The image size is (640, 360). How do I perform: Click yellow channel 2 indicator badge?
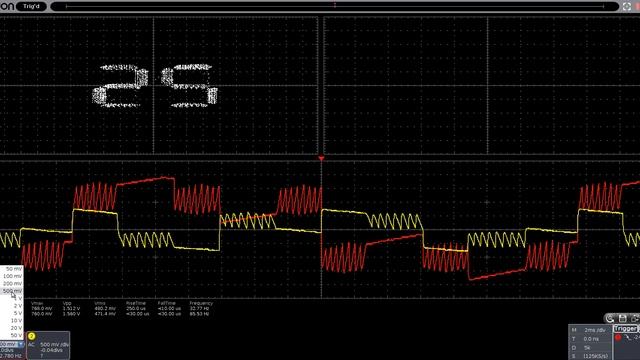pos(31,336)
